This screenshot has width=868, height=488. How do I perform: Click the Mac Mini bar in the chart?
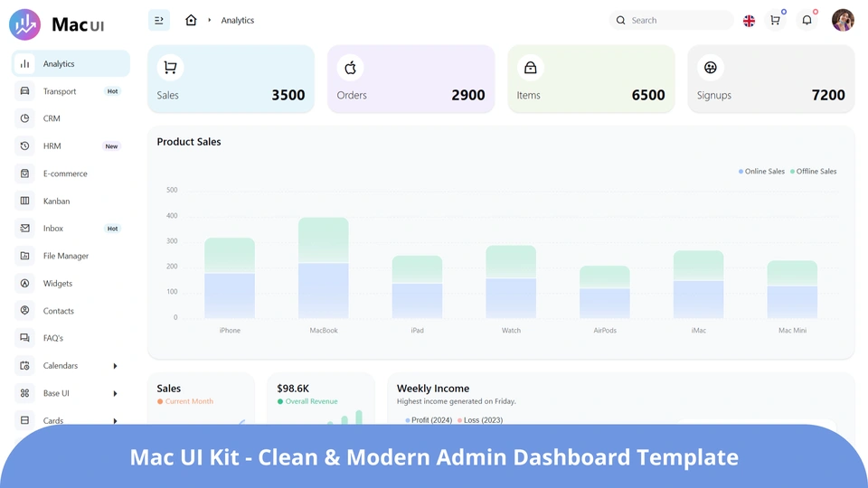(x=792, y=289)
